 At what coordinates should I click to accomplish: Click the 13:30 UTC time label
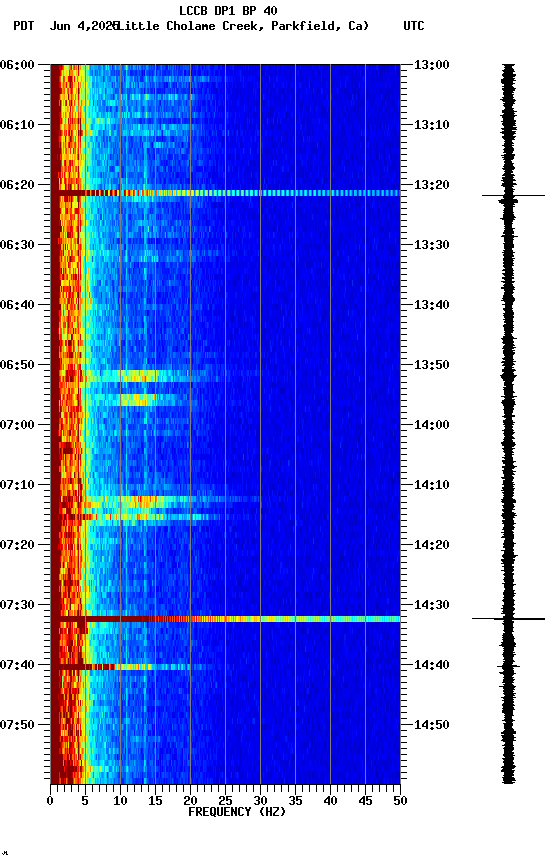point(432,245)
